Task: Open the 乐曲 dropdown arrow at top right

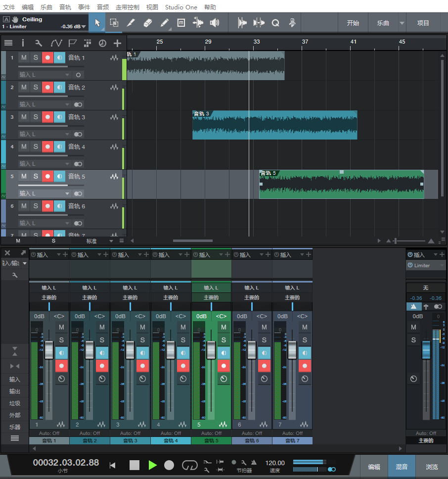Action: [402, 23]
